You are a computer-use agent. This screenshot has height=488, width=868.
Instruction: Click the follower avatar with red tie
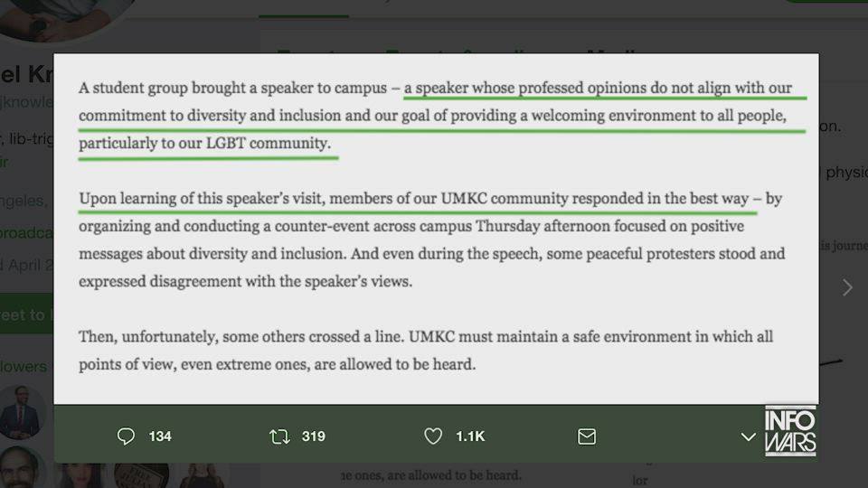[x=23, y=412]
